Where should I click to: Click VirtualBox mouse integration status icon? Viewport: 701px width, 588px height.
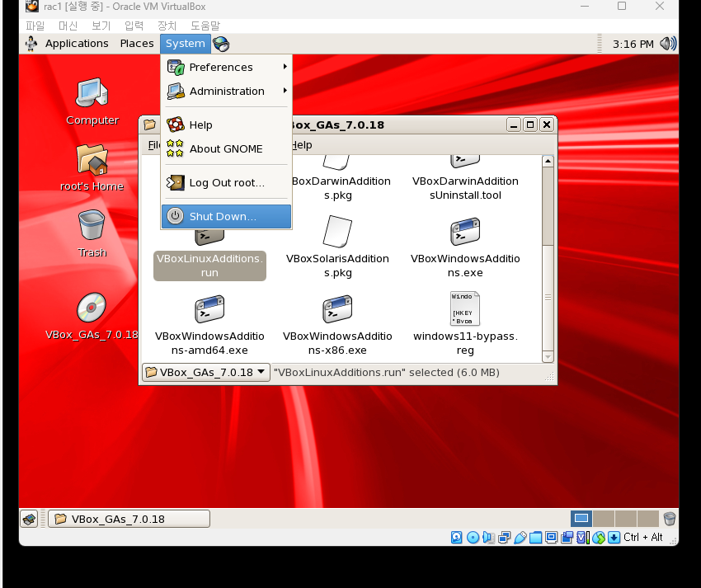tap(599, 537)
